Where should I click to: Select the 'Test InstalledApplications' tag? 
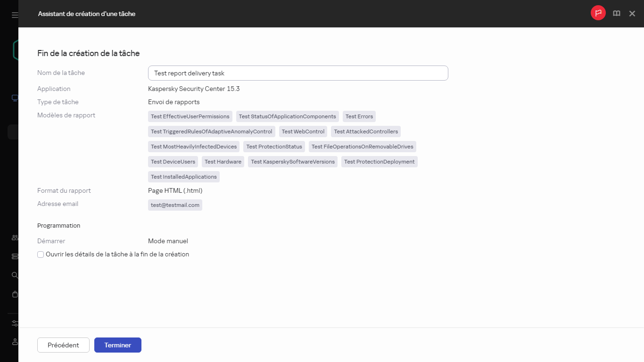point(183,177)
